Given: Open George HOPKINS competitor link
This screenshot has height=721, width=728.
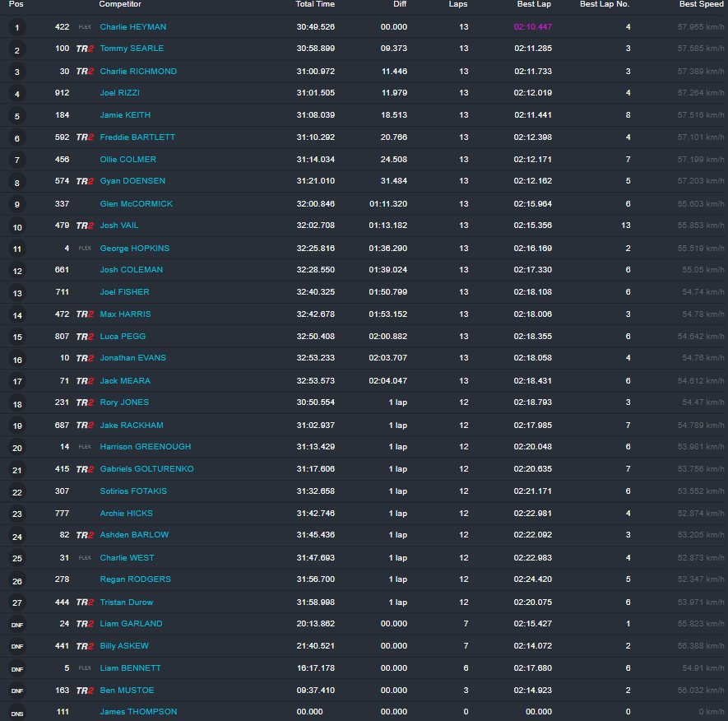Looking at the screenshot, I should [134, 249].
